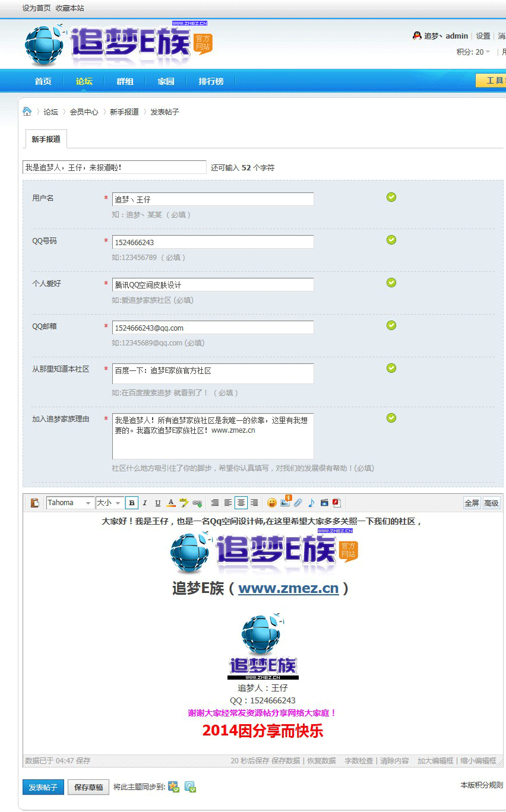The width and height of the screenshot is (506, 812).
Task: Click 字数检查 in editor status bar
Action: 359,760
